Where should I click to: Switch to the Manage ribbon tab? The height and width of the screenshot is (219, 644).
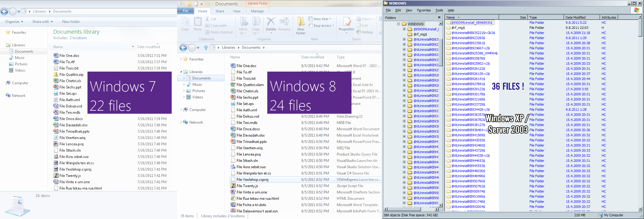(257, 11)
